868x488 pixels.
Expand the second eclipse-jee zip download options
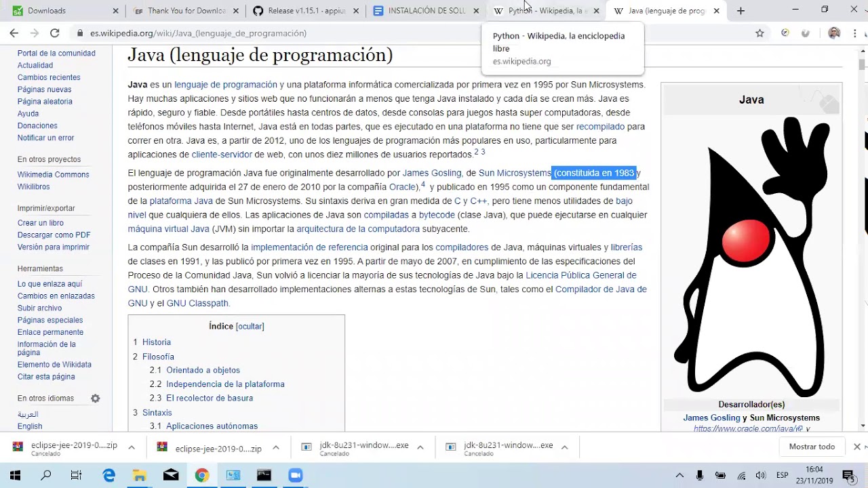(276, 447)
